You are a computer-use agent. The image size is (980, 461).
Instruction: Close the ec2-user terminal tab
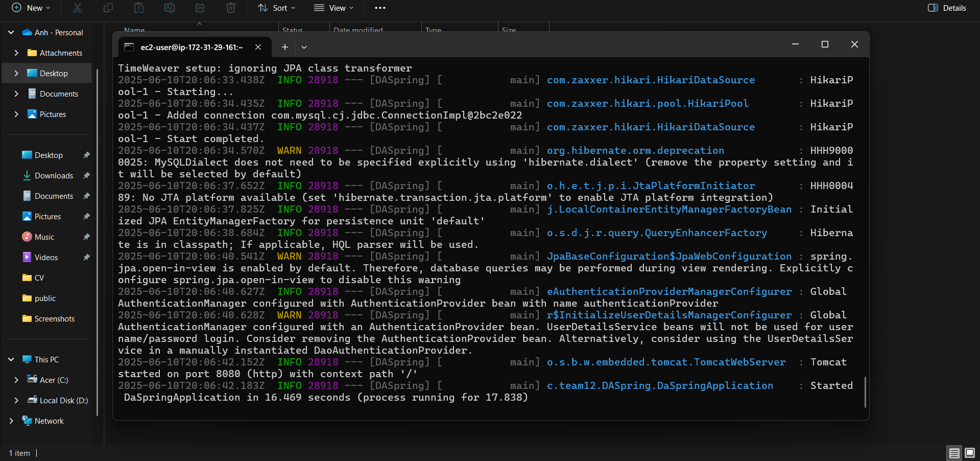click(258, 47)
